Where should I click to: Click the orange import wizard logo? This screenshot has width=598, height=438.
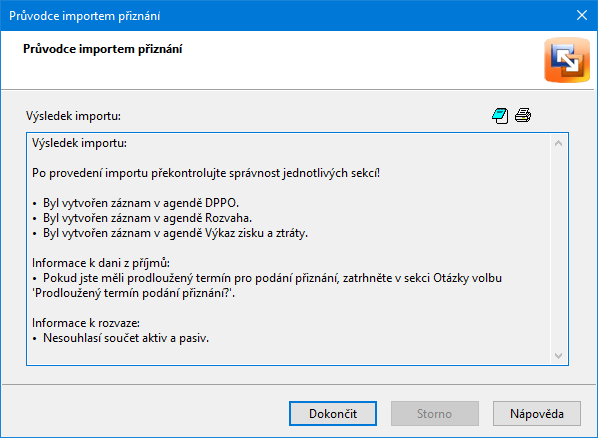click(567, 60)
